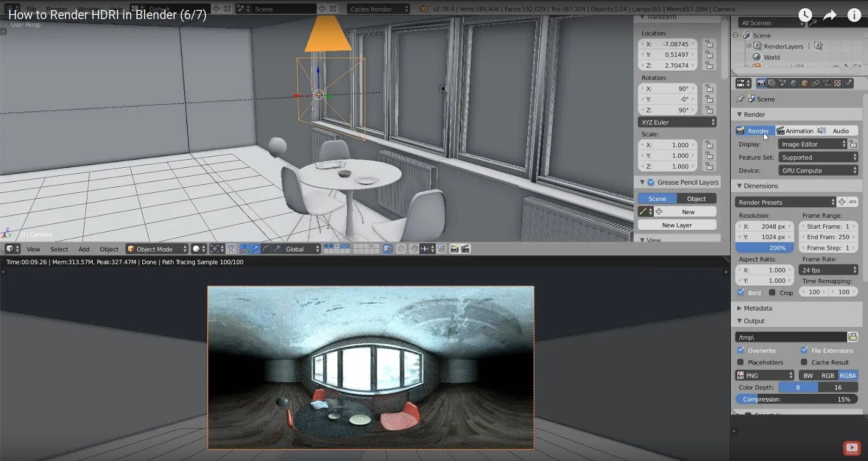Select the scale manipulator icon

pyautogui.click(x=277, y=249)
